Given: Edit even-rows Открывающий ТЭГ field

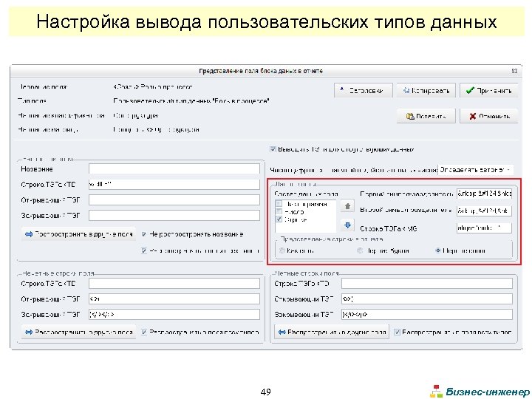Looking at the screenshot, I should pos(427,299).
